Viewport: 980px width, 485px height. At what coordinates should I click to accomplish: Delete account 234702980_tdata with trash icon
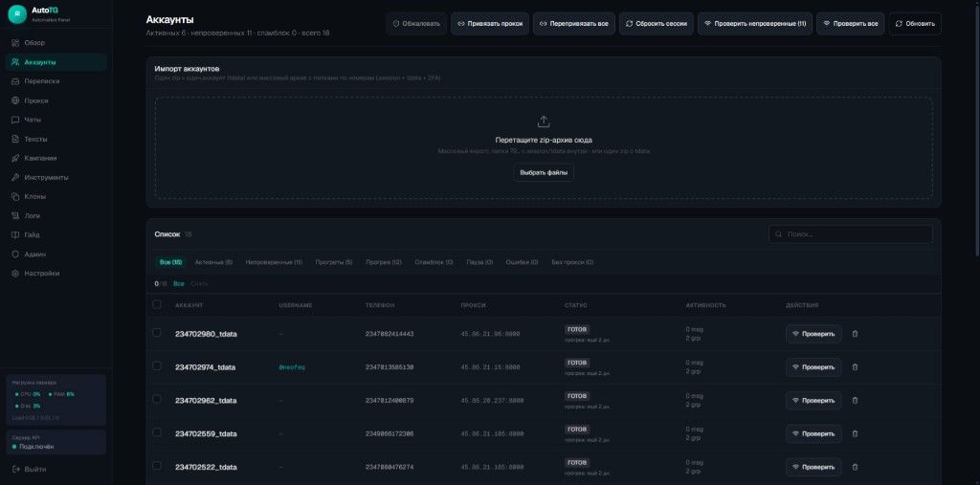855,334
